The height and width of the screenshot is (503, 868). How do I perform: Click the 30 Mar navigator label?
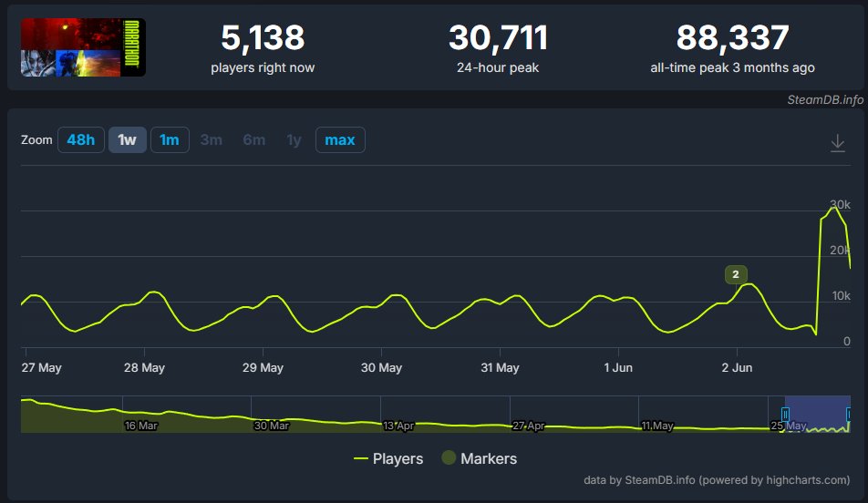272,426
